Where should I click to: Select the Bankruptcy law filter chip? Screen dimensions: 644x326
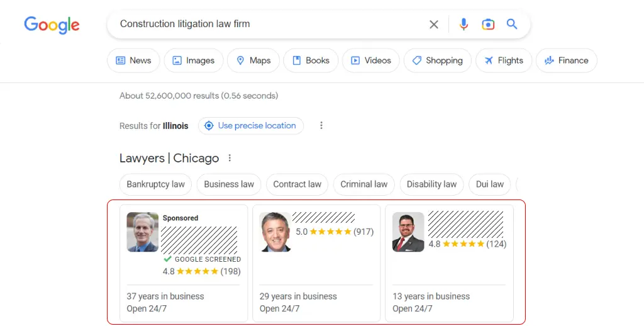pos(156,184)
